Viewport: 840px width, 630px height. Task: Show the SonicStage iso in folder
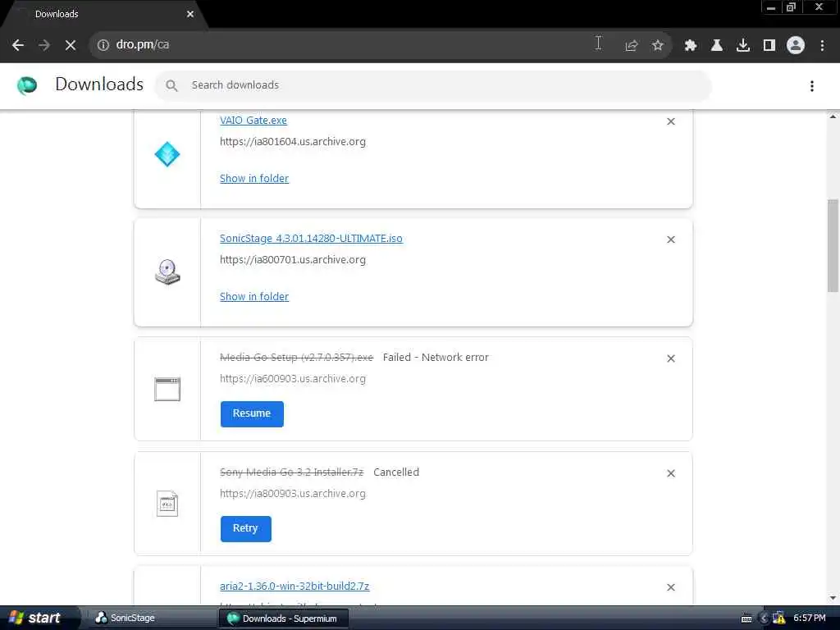pos(254,296)
